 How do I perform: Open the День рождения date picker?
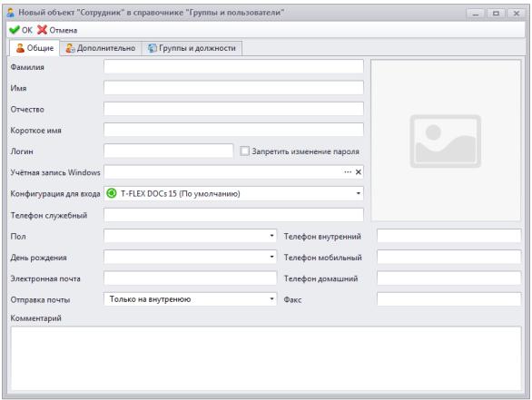click(271, 257)
